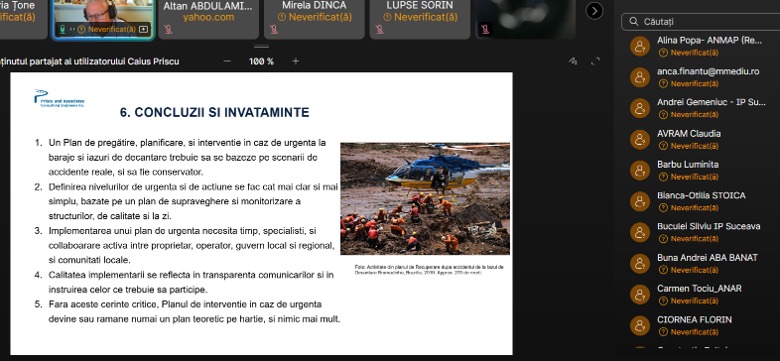This screenshot has height=361, width=780.
Task: Click Bianca-Otilia STOICA avatar icon
Action: coord(640,201)
